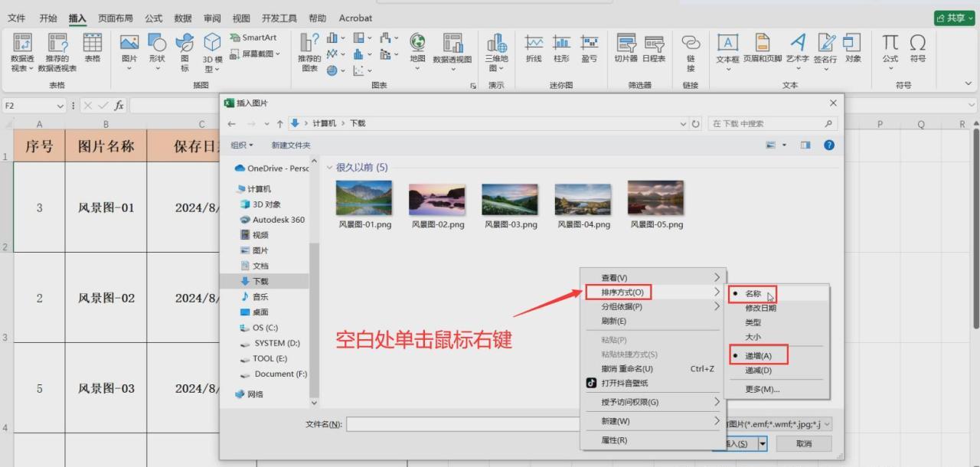The height and width of the screenshot is (467, 980).
Task: Insert a Table from ribbon
Action: click(93, 48)
